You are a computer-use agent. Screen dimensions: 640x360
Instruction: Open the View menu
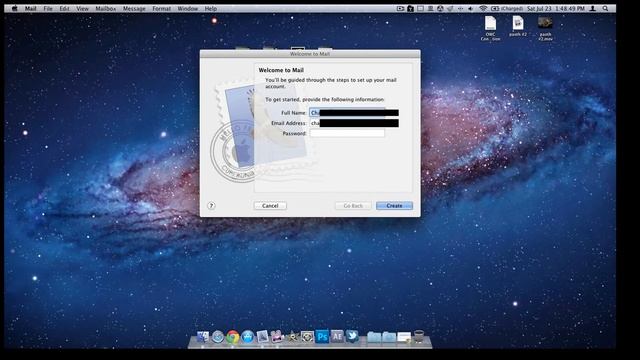82,8
